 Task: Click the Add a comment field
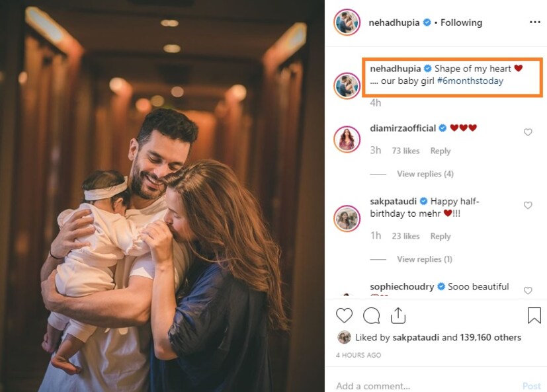423,386
